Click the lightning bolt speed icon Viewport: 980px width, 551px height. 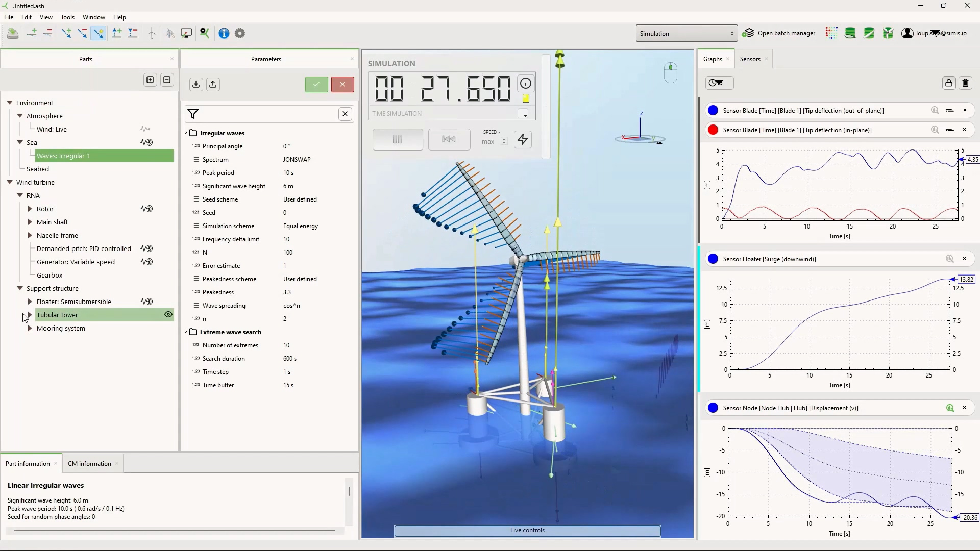pos(523,139)
